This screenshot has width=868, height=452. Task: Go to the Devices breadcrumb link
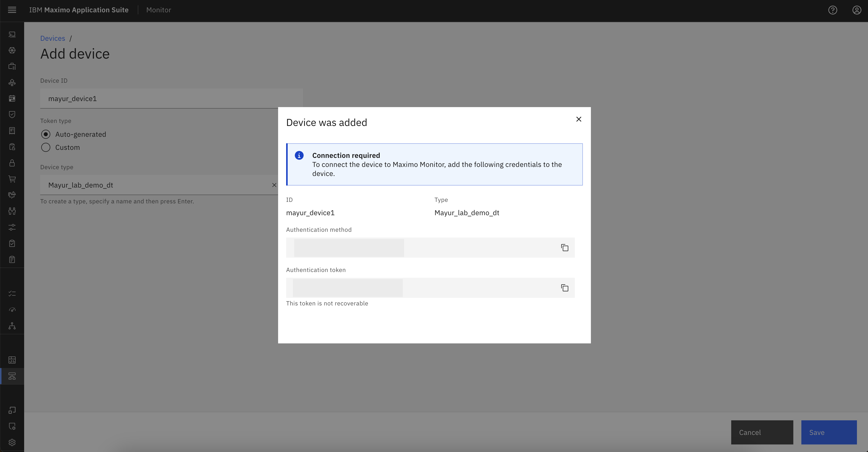click(x=53, y=38)
